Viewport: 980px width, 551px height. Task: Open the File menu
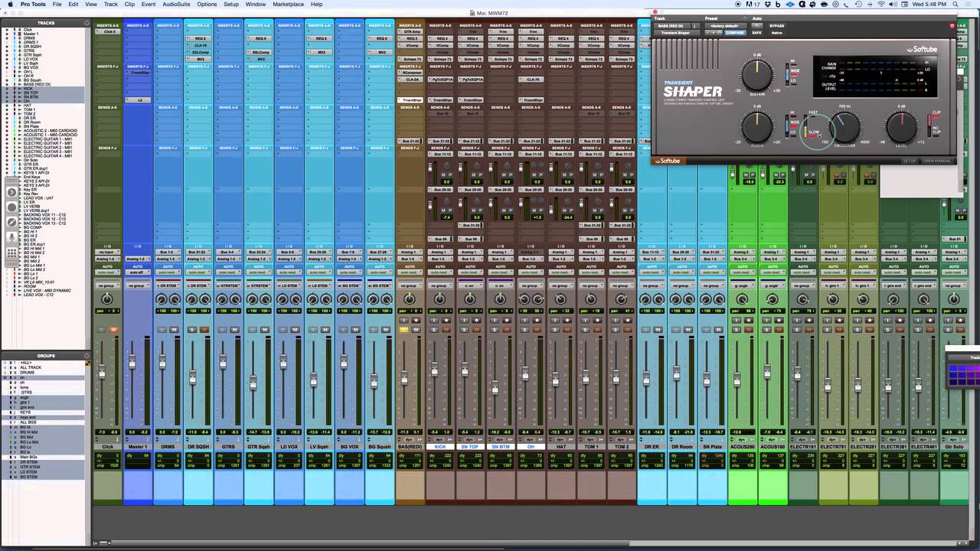click(57, 5)
